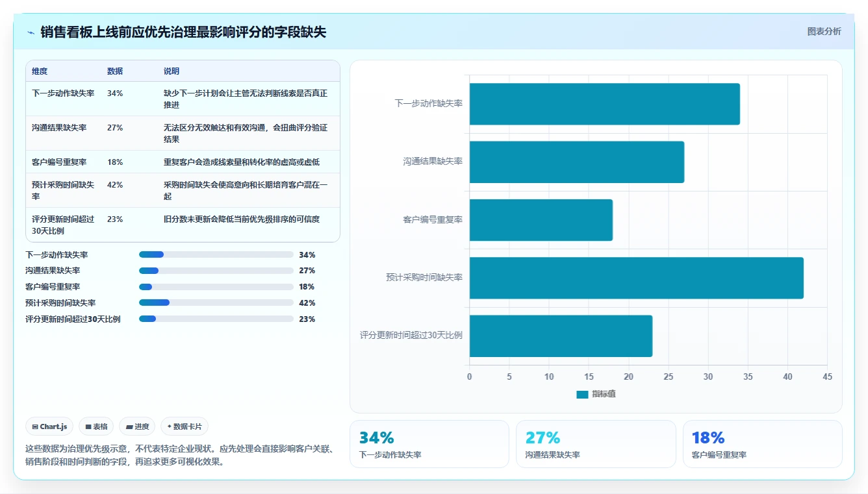Select the 18% cell in the table
Viewport: 868px width, 494px height.
pos(115,162)
